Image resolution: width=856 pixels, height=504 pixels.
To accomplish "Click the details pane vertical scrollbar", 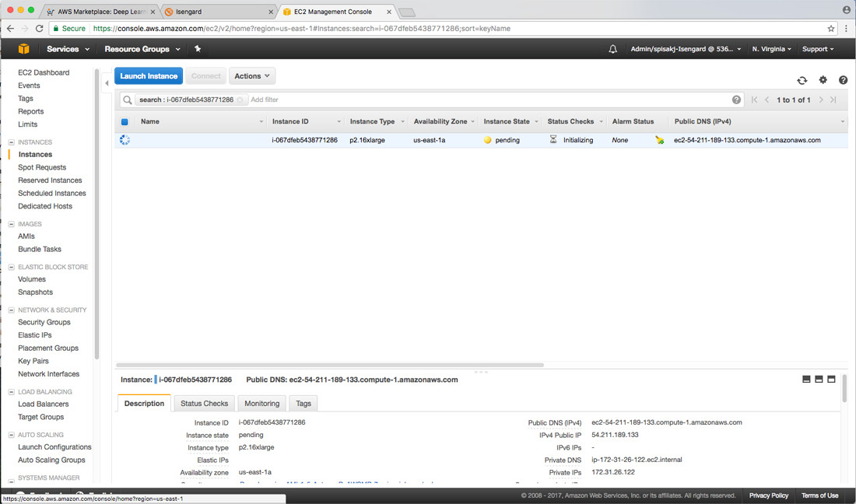I will point(844,388).
